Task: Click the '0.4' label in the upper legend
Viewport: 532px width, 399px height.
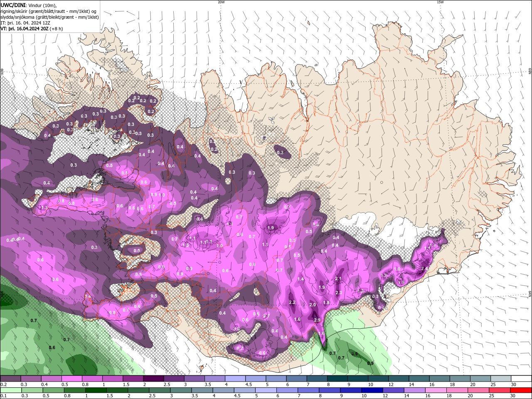Action: point(44,384)
